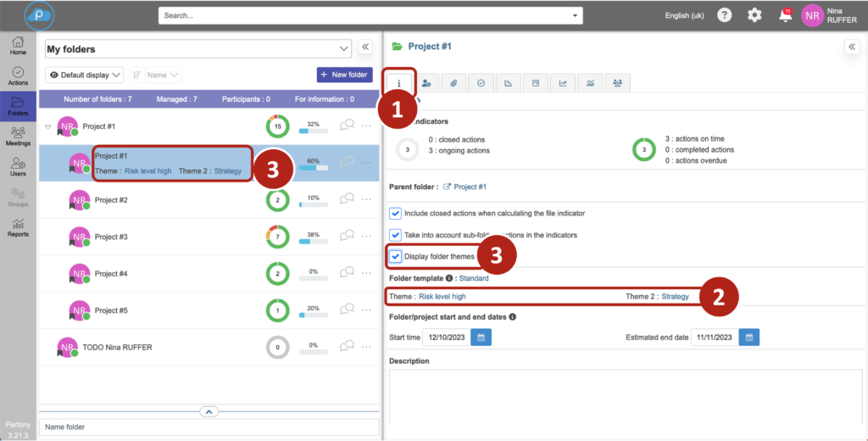Select the information tab
The width and height of the screenshot is (868, 441).
pos(400,82)
